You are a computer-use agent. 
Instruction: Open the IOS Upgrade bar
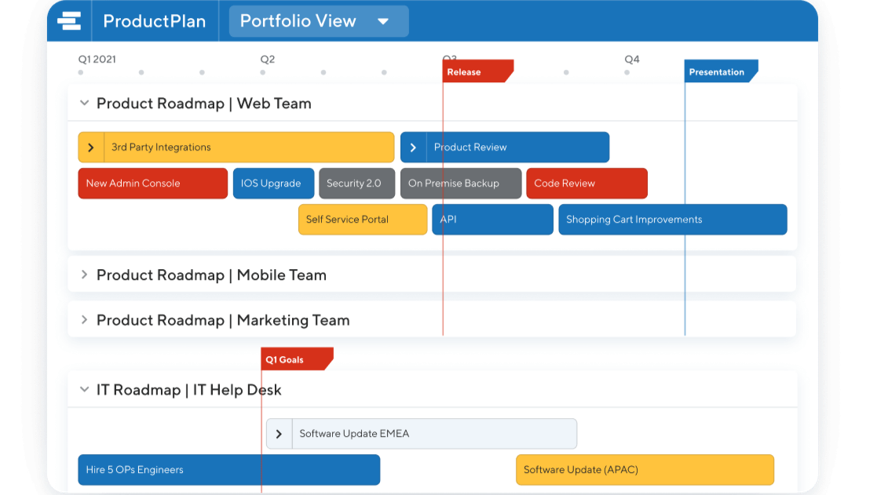pyautogui.click(x=273, y=184)
